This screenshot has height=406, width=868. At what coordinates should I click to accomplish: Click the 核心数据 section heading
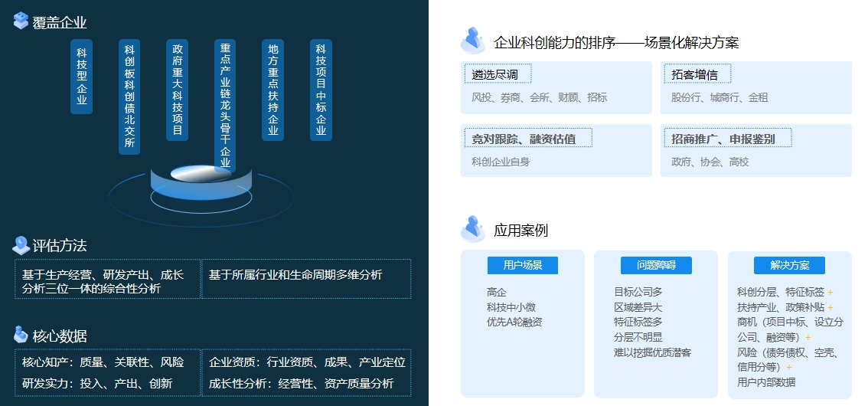point(60,336)
